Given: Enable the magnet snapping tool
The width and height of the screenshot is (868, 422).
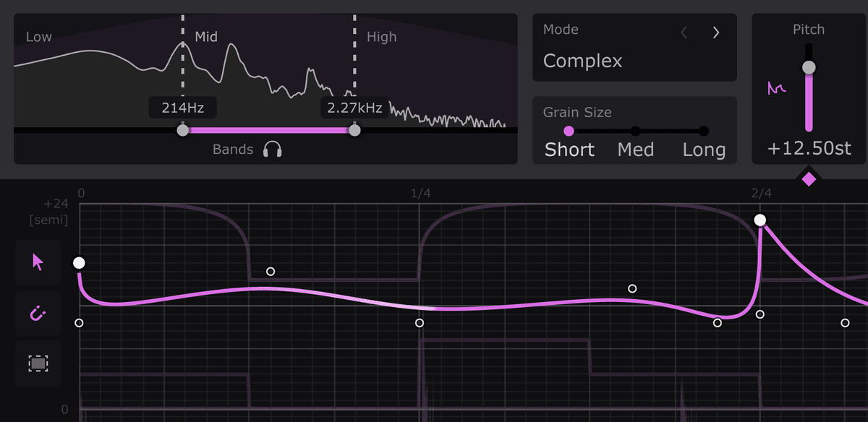Looking at the screenshot, I should [38, 313].
